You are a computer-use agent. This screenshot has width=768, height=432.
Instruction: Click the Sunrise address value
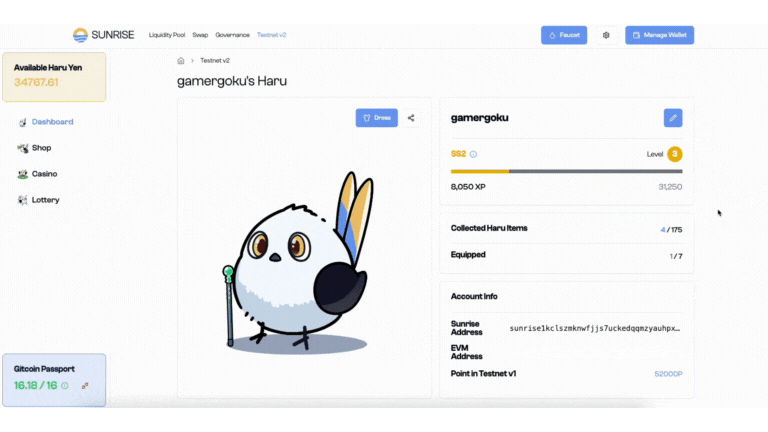[595, 328]
